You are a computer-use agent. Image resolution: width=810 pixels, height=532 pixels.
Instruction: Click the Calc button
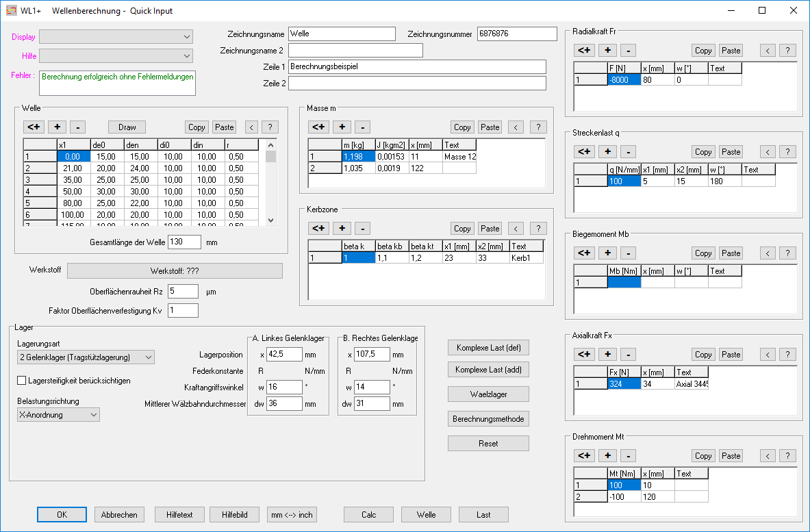(x=368, y=515)
